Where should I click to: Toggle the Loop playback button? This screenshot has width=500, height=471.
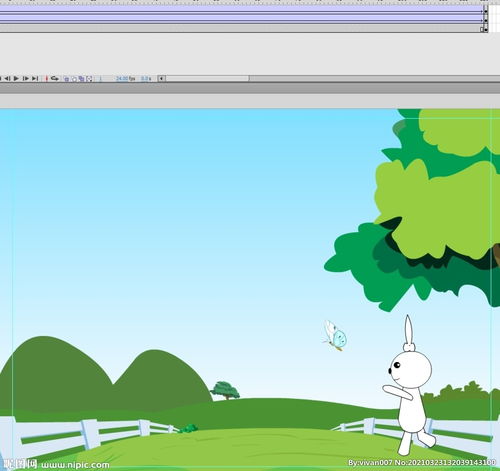(55, 79)
